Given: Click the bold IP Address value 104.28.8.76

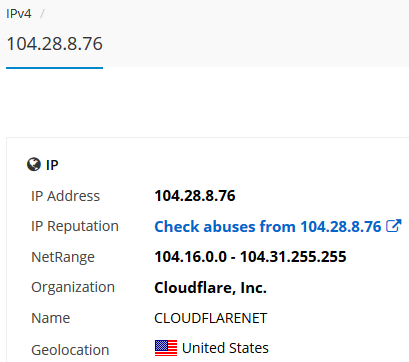Looking at the screenshot, I should (195, 196).
